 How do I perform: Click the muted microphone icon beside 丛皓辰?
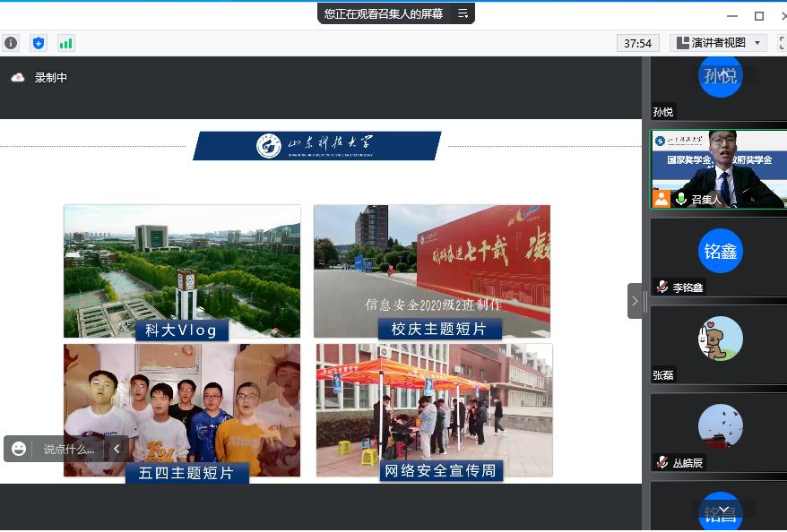(662, 462)
